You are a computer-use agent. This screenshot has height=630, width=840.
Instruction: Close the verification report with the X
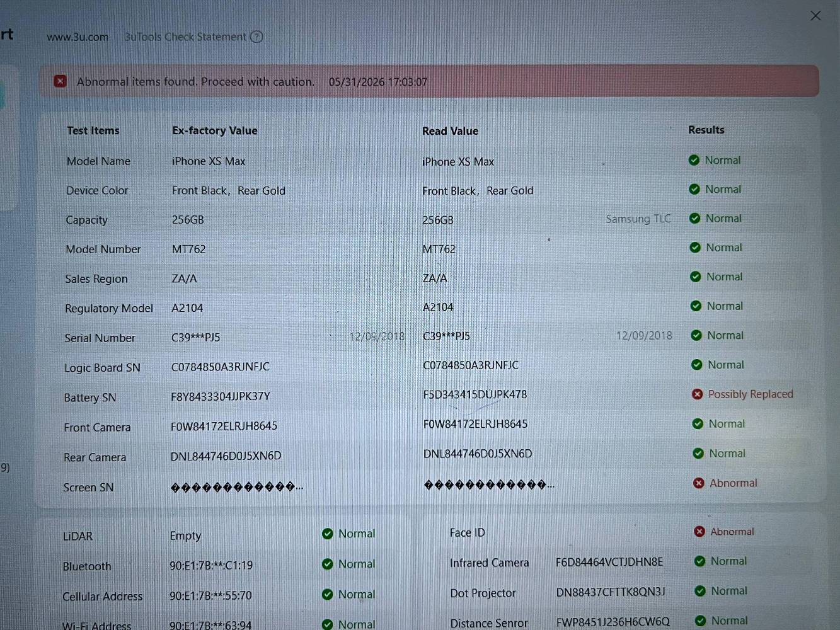815,16
